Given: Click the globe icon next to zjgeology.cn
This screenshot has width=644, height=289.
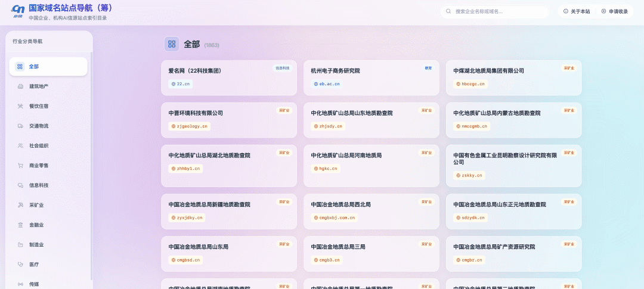Looking at the screenshot, I should pos(174,126).
